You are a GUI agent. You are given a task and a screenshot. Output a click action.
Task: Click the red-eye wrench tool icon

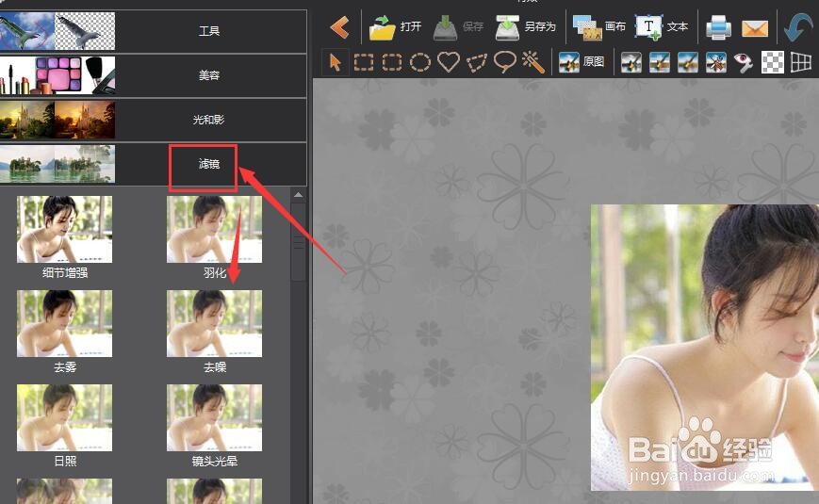(744, 63)
